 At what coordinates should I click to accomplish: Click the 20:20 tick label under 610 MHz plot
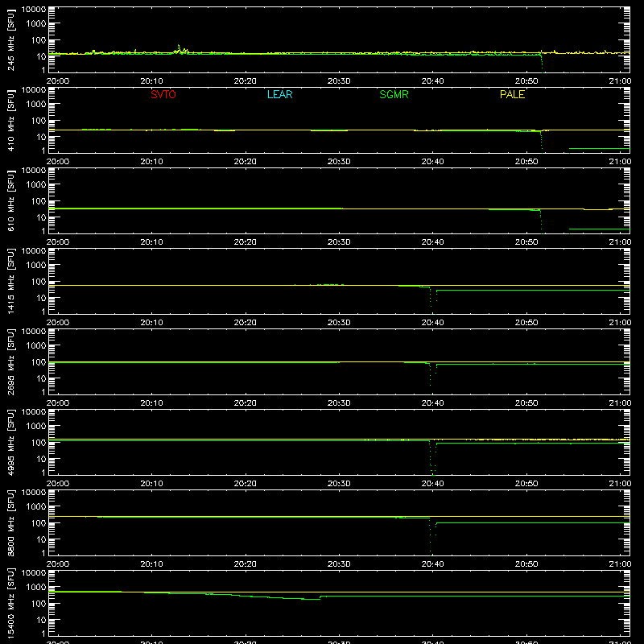coord(246,242)
